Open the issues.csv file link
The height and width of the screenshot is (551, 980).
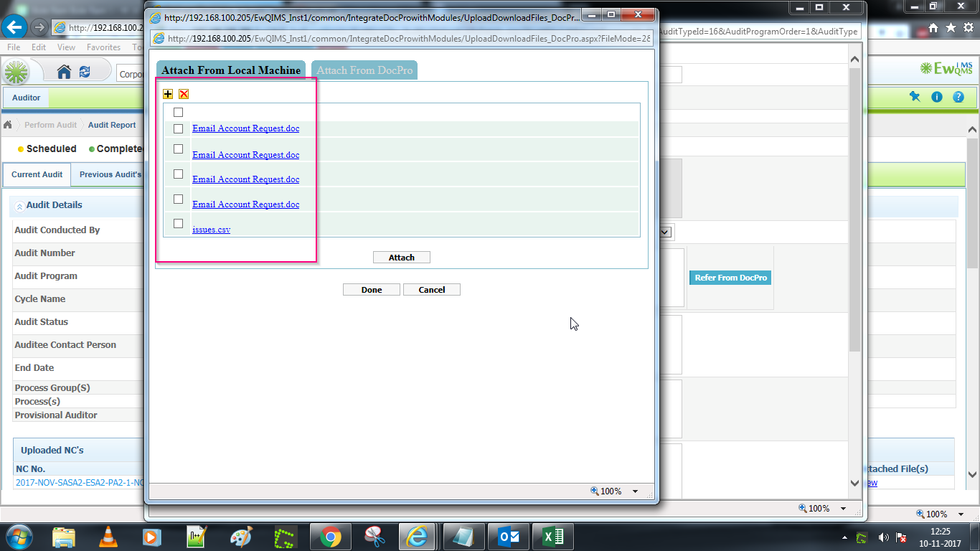[211, 230]
